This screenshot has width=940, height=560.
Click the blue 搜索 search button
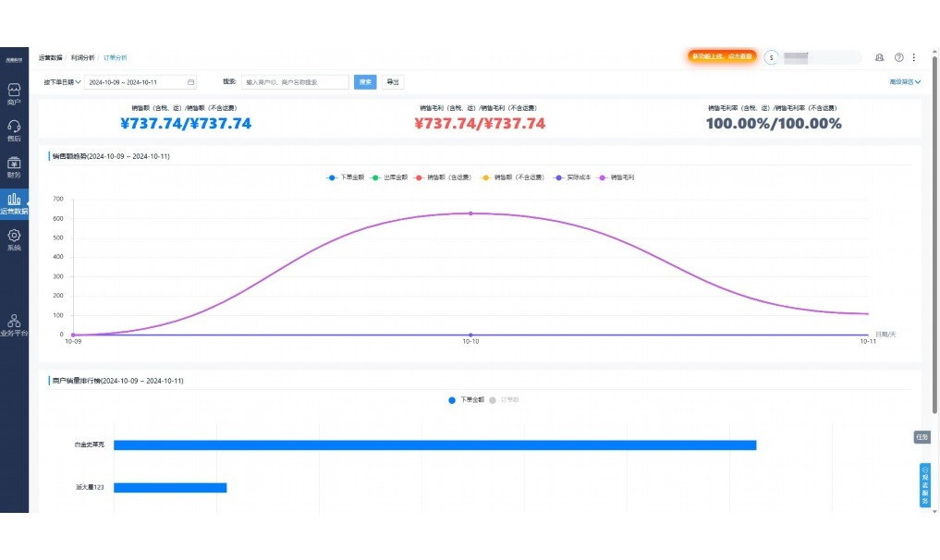click(365, 82)
